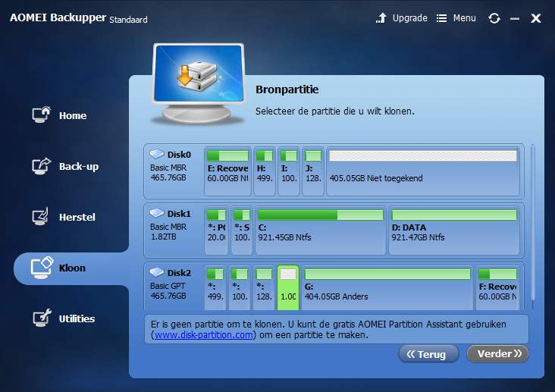The height and width of the screenshot is (392, 555).
Task: Click the clone computer illustration
Action: (198, 83)
